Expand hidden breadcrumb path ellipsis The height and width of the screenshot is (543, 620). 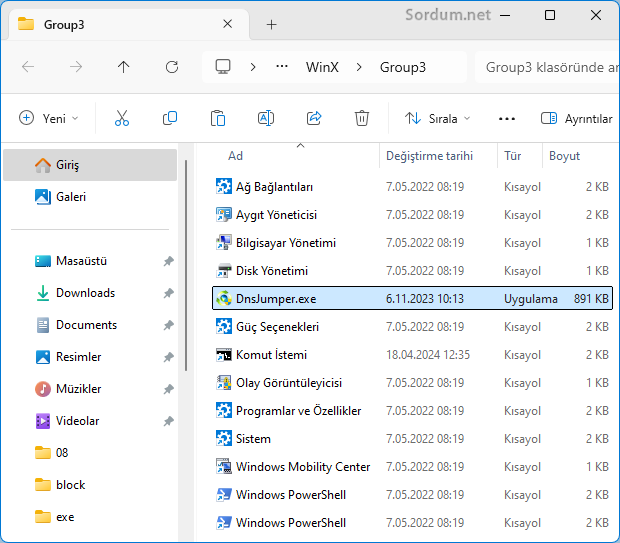point(282,66)
